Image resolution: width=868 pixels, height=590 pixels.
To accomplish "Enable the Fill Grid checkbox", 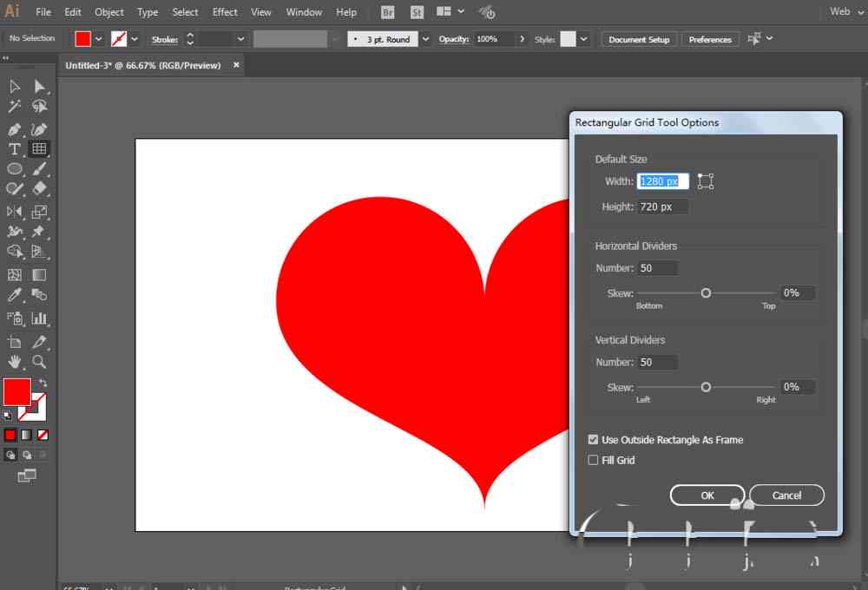I will [593, 460].
